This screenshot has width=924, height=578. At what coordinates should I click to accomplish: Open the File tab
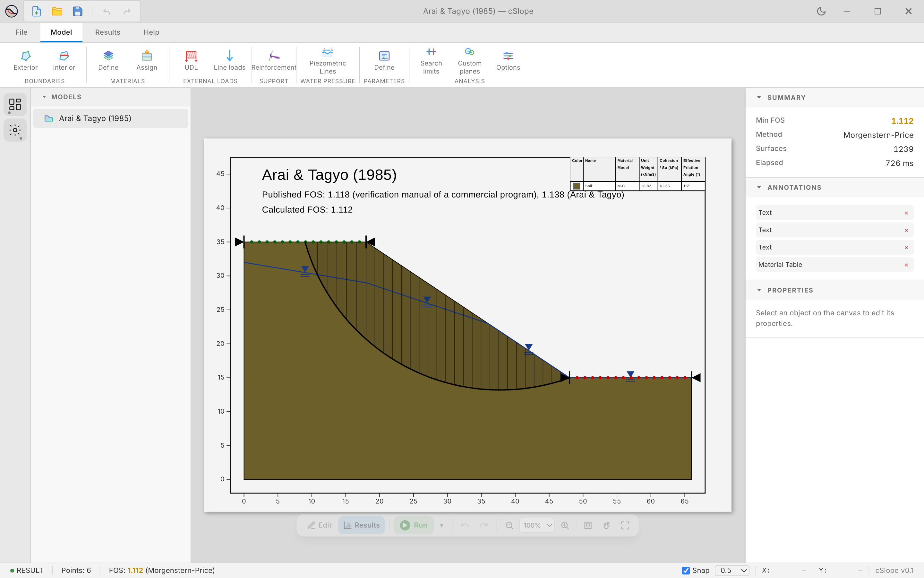point(21,32)
